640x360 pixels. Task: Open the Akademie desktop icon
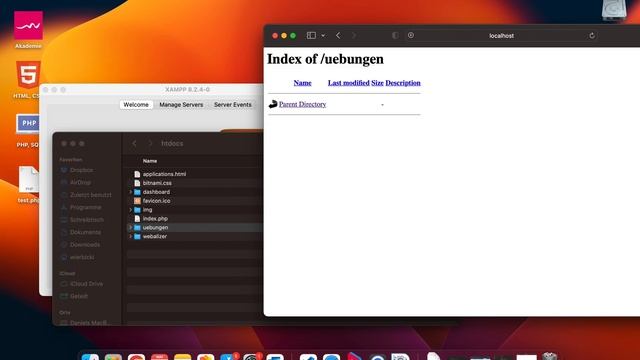(28, 25)
